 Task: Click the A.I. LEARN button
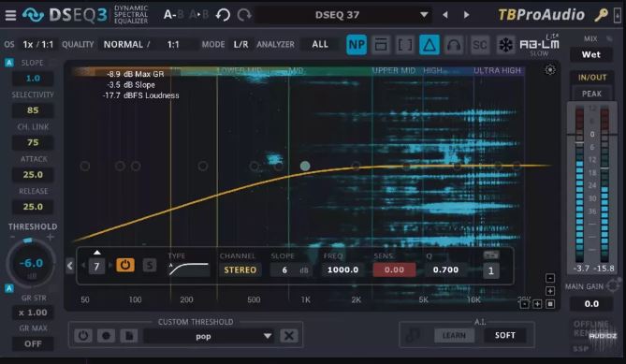pyautogui.click(x=454, y=336)
